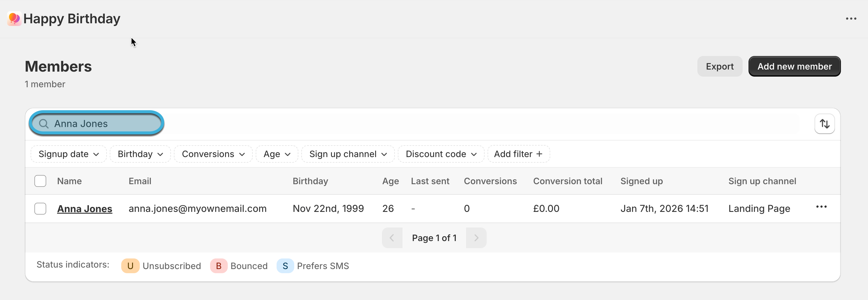This screenshot has height=300, width=868.
Task: Click the Signed up column header
Action: point(641,181)
